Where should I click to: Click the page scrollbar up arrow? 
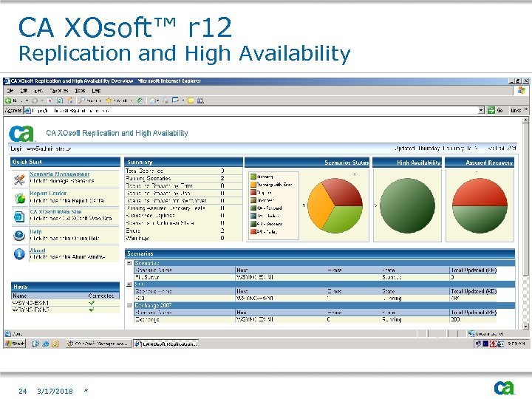click(525, 120)
